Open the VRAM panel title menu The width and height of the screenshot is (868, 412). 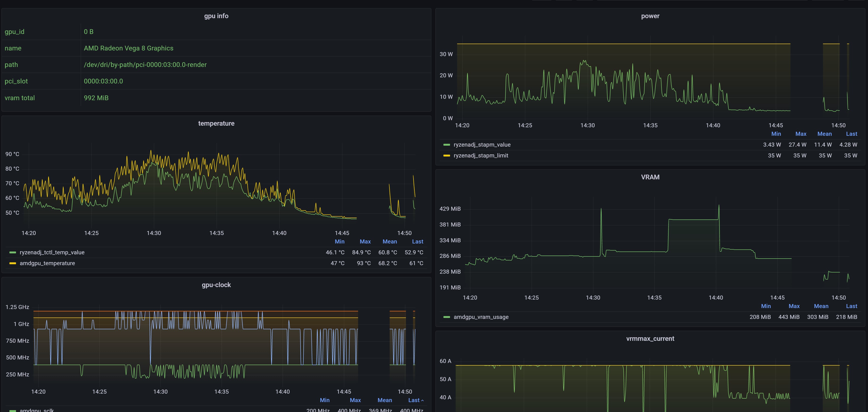point(650,177)
